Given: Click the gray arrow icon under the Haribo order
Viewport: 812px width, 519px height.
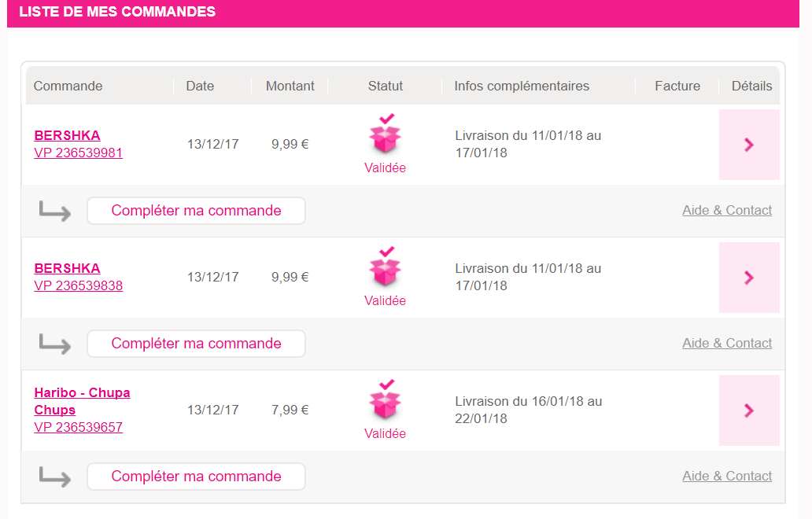Looking at the screenshot, I should click(x=54, y=477).
